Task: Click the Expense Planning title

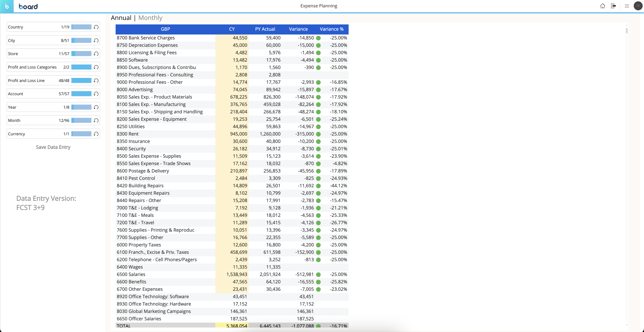Action: coord(318,6)
